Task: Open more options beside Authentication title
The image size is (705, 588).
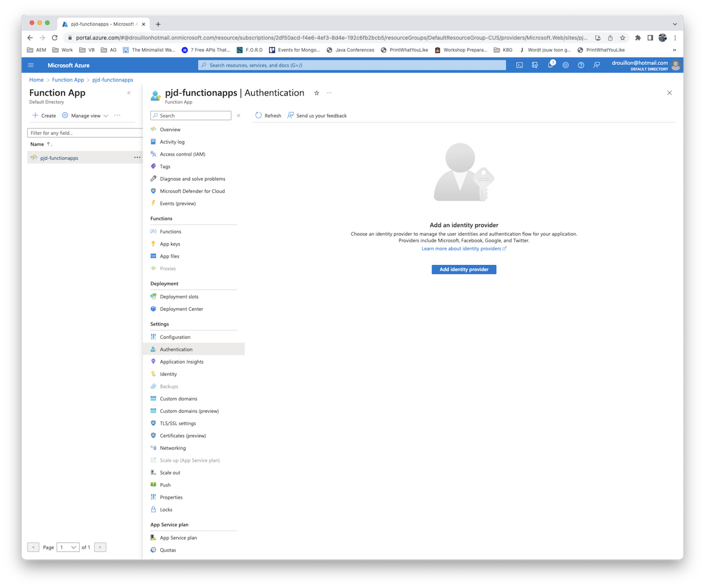Action: coord(329,93)
